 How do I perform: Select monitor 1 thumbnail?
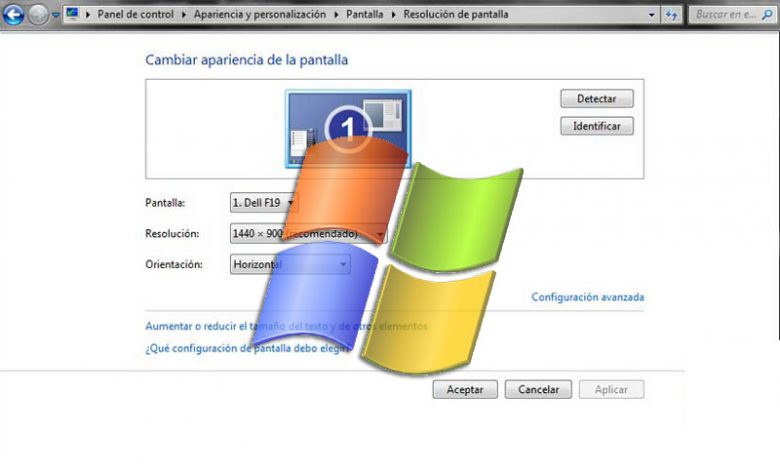(x=348, y=128)
